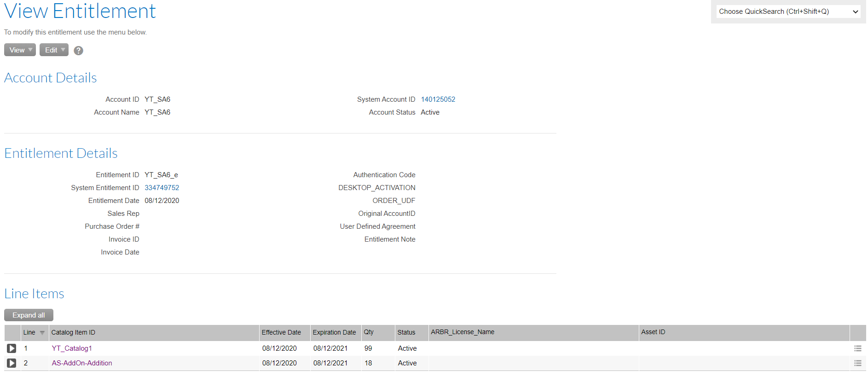This screenshot has height=376, width=868.
Task: Open the YT_Catalog1 catalog item link
Action: [72, 348]
